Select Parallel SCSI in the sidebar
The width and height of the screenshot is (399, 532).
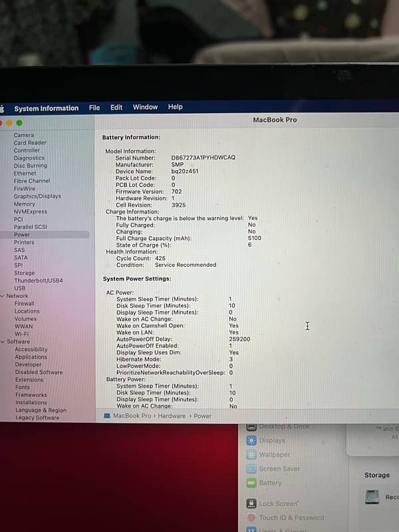[x=30, y=227]
